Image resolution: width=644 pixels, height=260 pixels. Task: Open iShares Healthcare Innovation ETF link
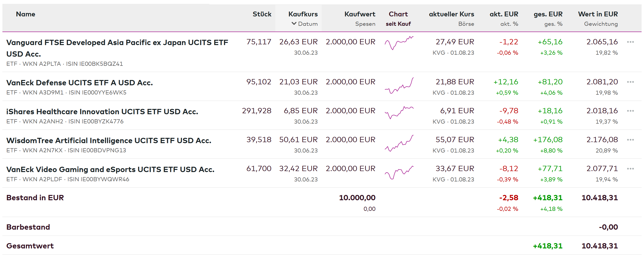[x=102, y=112]
